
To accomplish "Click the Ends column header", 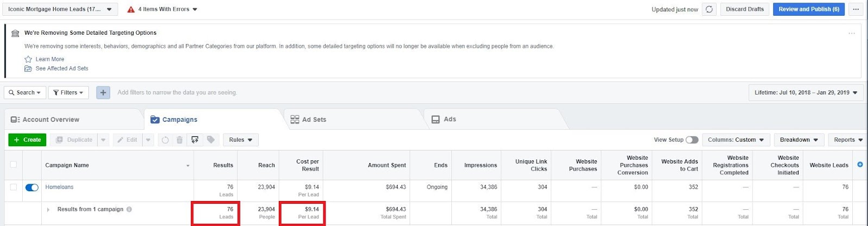I will [431, 165].
